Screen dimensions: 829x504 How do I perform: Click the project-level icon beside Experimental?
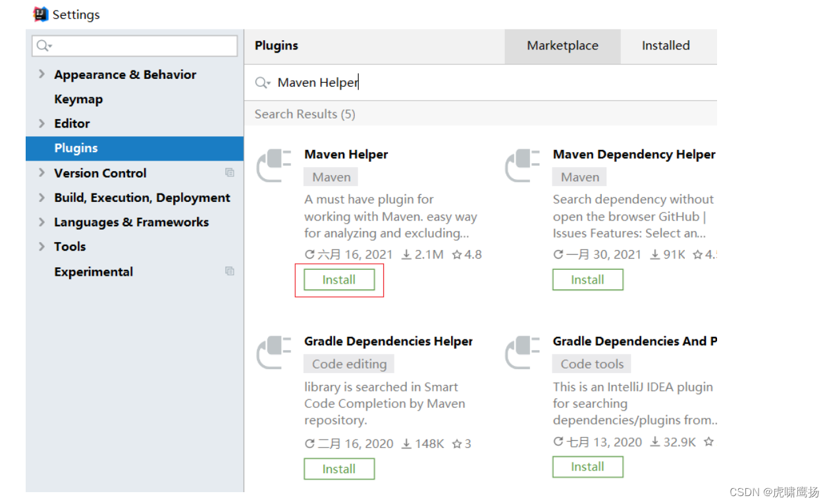click(230, 271)
